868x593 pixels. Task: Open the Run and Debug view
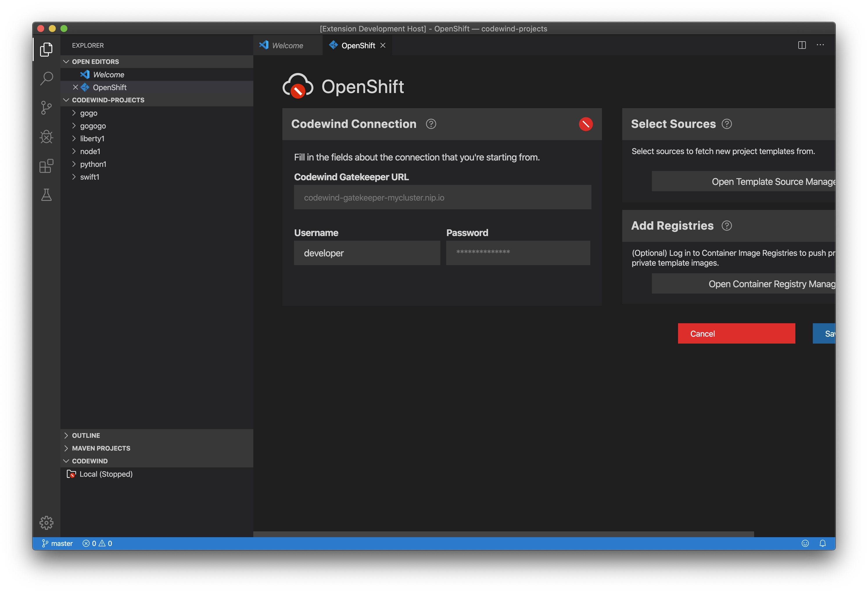(46, 137)
